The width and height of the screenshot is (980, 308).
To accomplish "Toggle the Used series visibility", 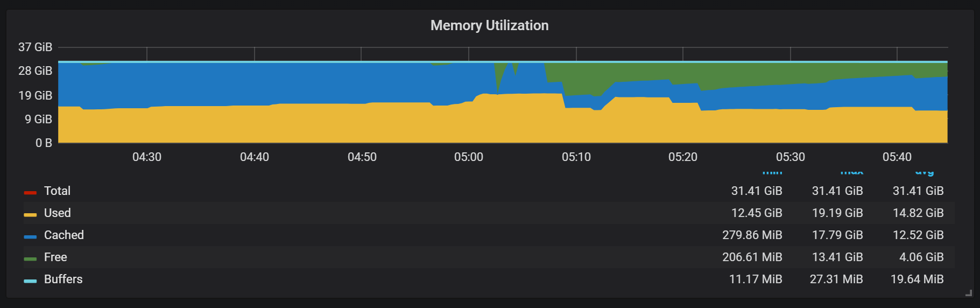I will tap(57, 213).
